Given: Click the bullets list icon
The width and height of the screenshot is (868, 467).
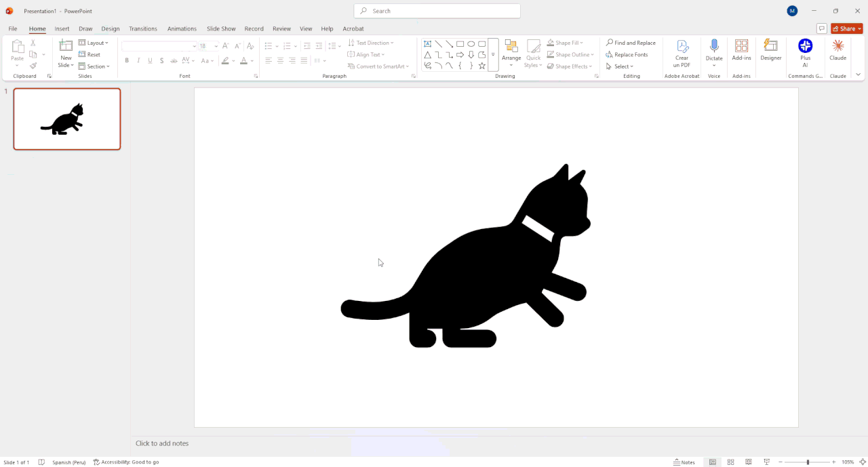Looking at the screenshot, I should click(268, 46).
